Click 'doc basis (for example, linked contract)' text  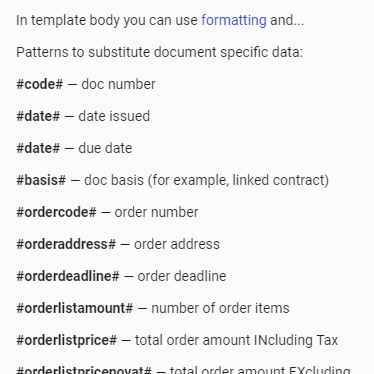[206, 180]
